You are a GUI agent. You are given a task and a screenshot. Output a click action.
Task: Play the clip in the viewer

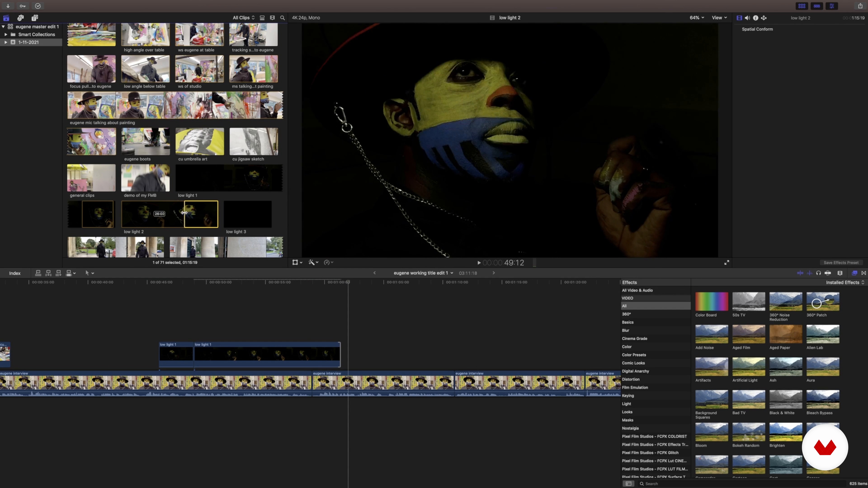click(479, 263)
